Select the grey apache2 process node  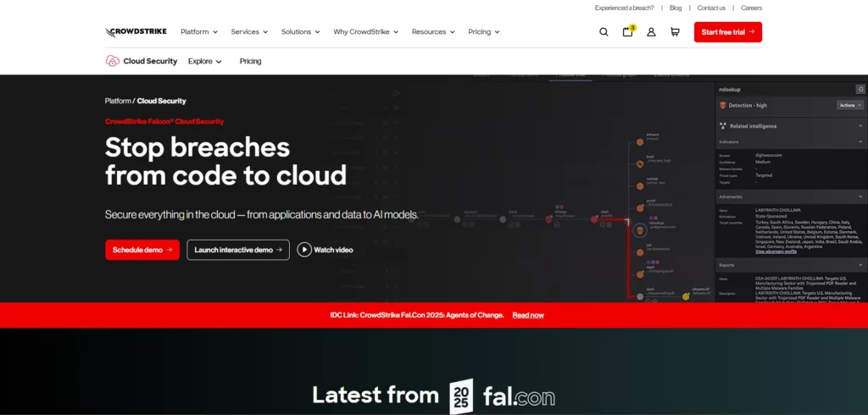(x=457, y=219)
